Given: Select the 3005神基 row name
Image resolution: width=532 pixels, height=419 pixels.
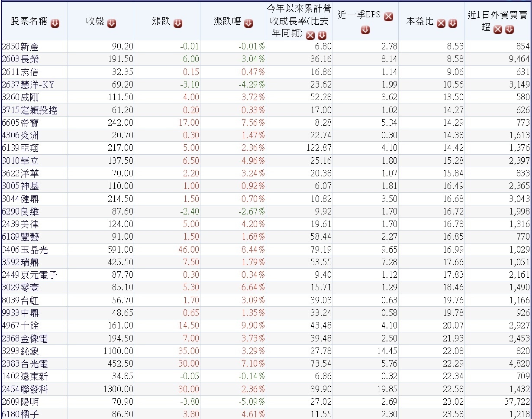Looking at the screenshot, I should [20, 186].
